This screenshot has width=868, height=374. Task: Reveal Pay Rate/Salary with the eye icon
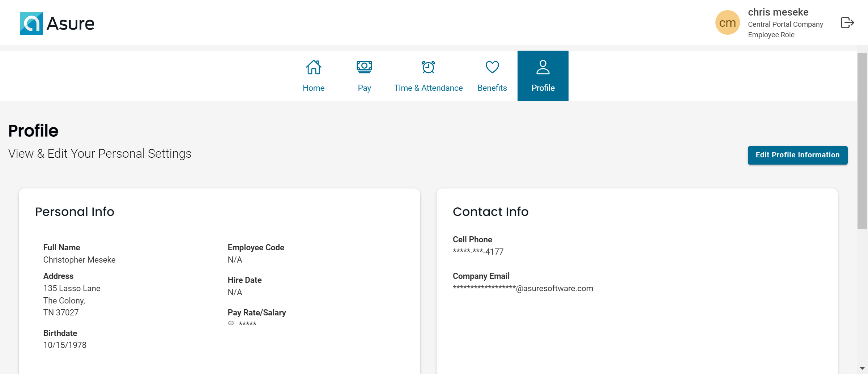tap(231, 323)
